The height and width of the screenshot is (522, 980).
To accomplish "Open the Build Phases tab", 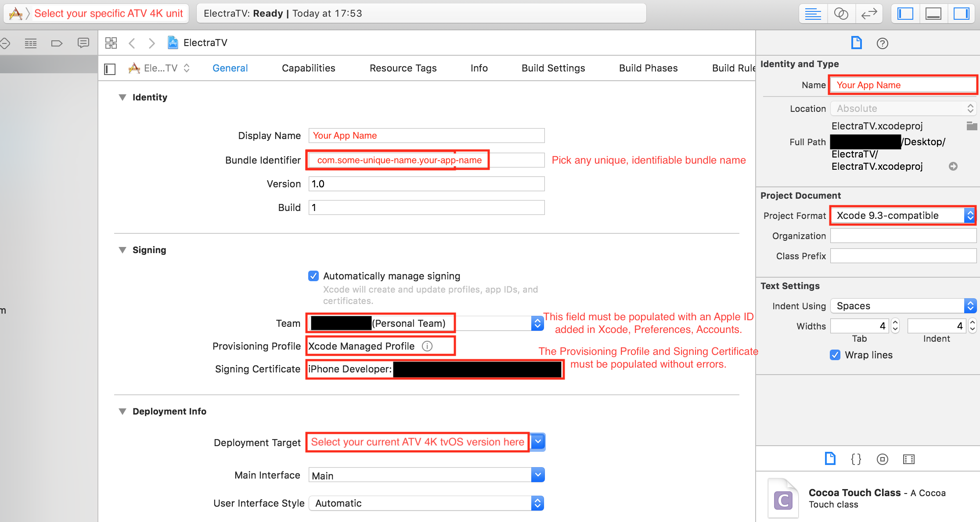I will [x=648, y=68].
